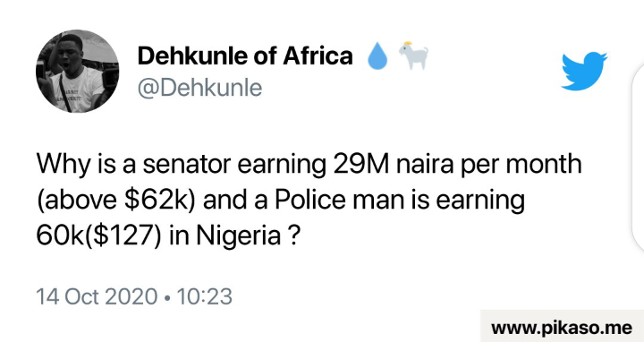The image size is (644, 342).
Task: Click the partial white panel at right edge
Action: coord(638,157)
